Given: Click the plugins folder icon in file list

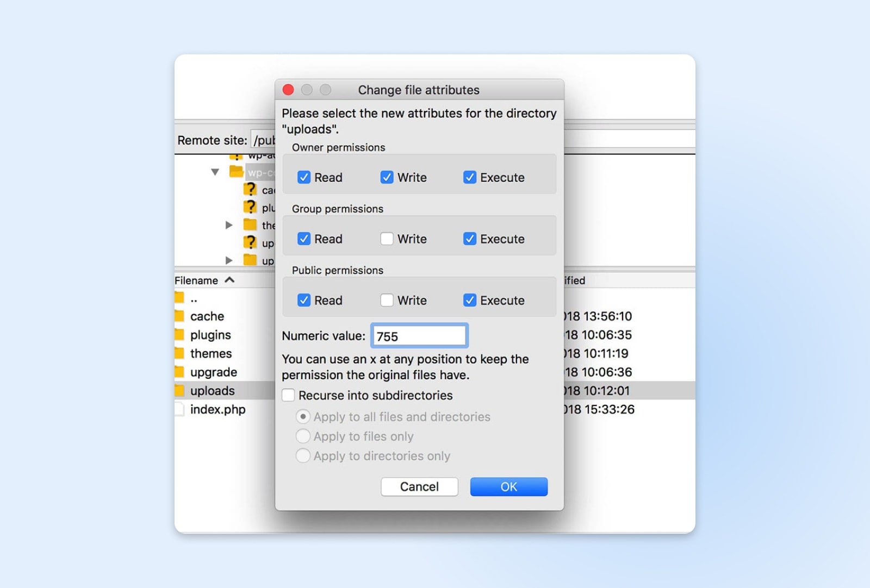Looking at the screenshot, I should click(179, 335).
